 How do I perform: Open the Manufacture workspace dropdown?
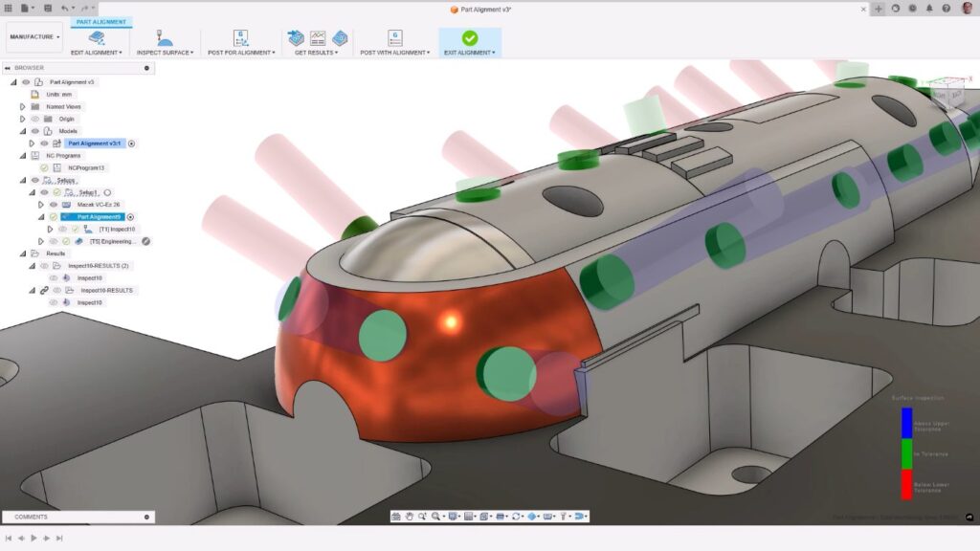tap(35, 37)
